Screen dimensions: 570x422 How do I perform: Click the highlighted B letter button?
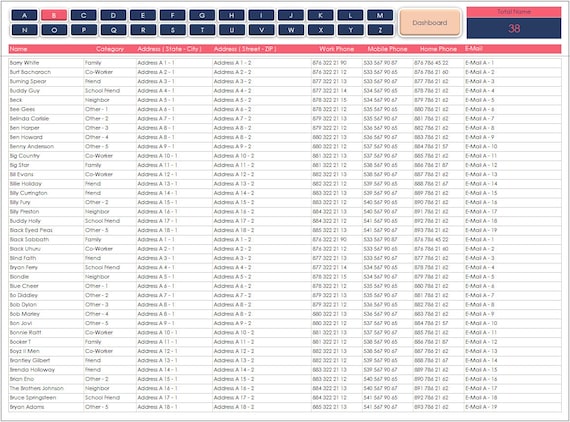[54, 15]
